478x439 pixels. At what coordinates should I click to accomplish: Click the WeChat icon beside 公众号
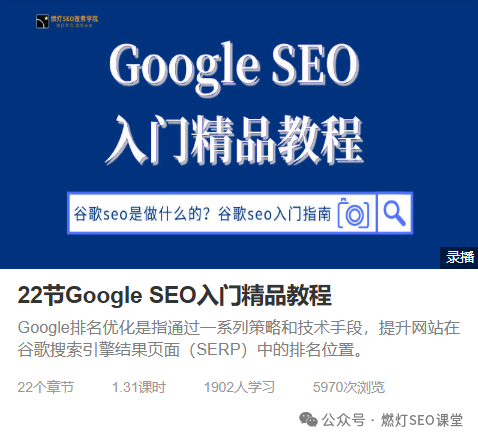(x=308, y=419)
